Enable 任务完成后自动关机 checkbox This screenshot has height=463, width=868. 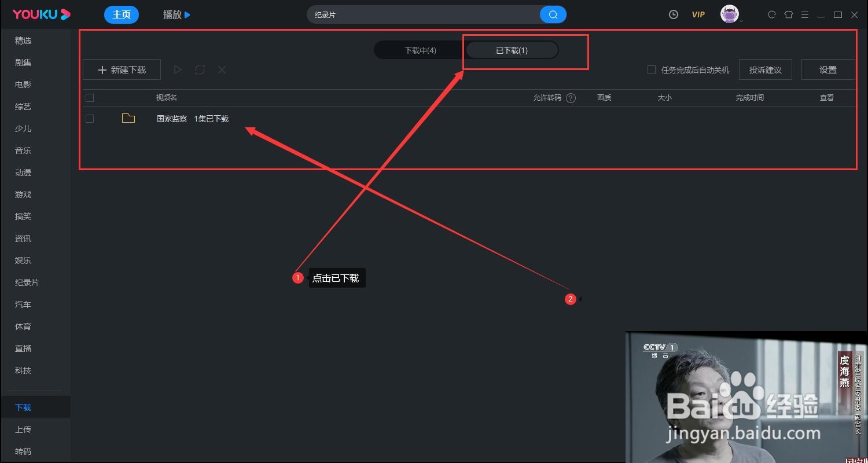coord(652,69)
